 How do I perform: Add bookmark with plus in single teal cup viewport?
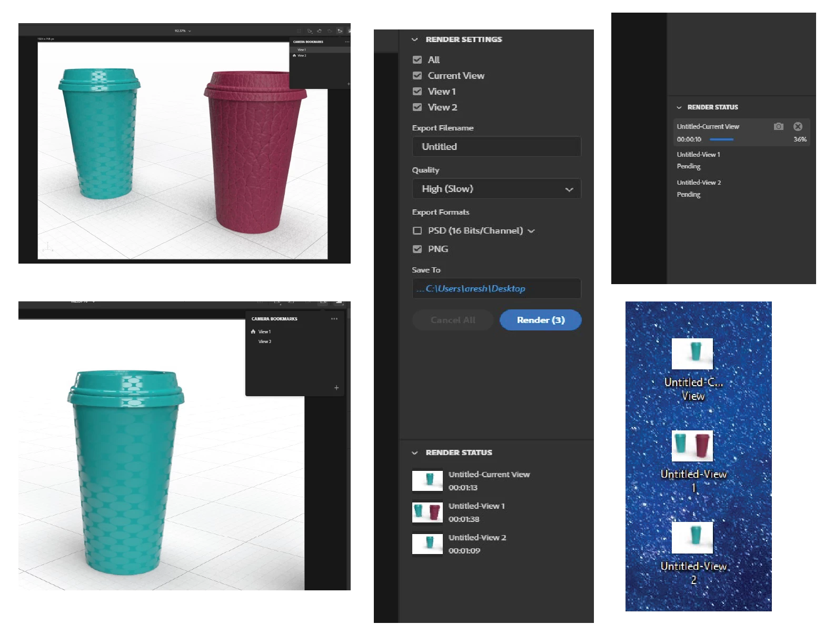coord(336,388)
